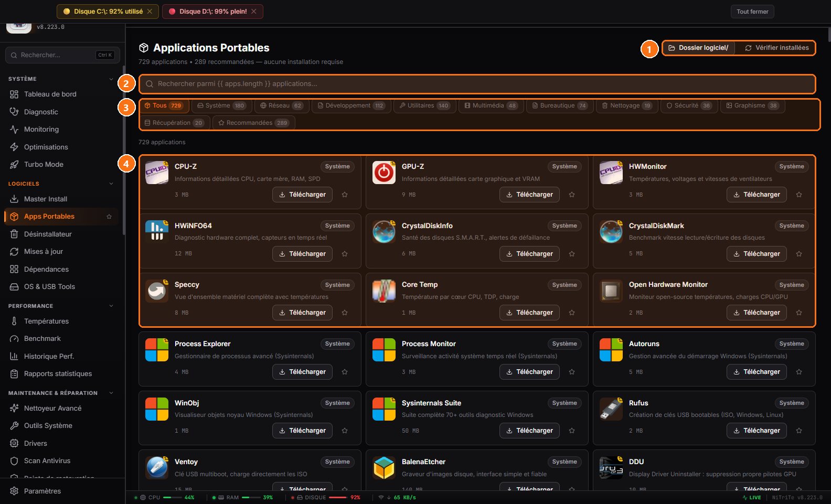Click the Tout fermer button
This screenshot has height=504, width=831.
[752, 12]
